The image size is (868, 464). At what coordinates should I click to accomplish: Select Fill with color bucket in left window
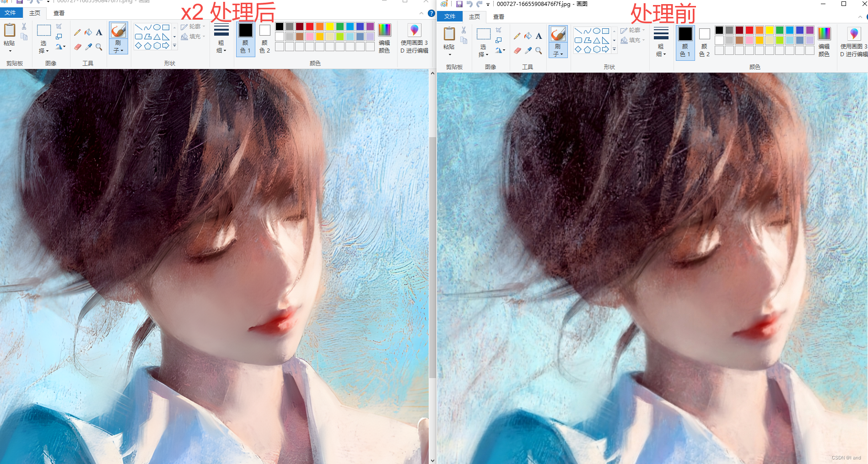(88, 32)
